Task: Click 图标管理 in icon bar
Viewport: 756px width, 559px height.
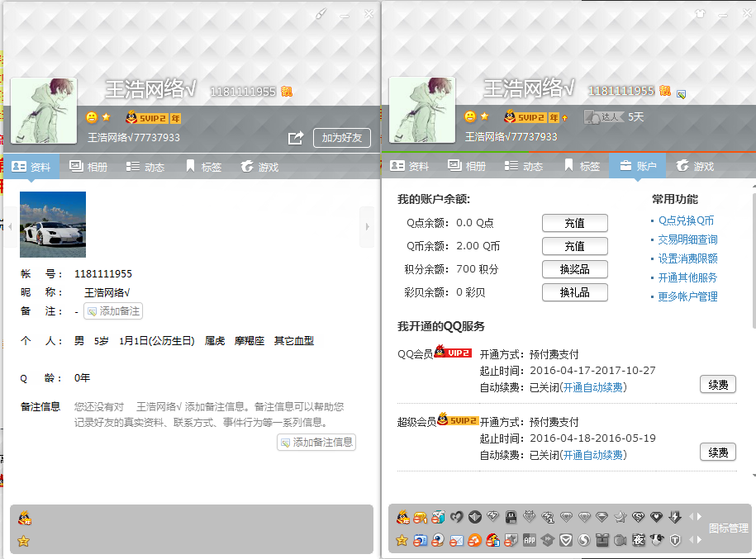Action: 729,528
